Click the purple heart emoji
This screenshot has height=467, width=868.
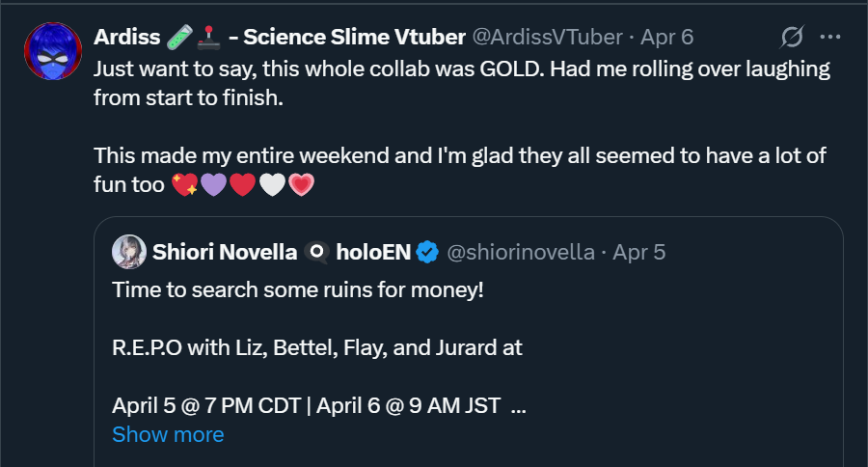tap(213, 185)
